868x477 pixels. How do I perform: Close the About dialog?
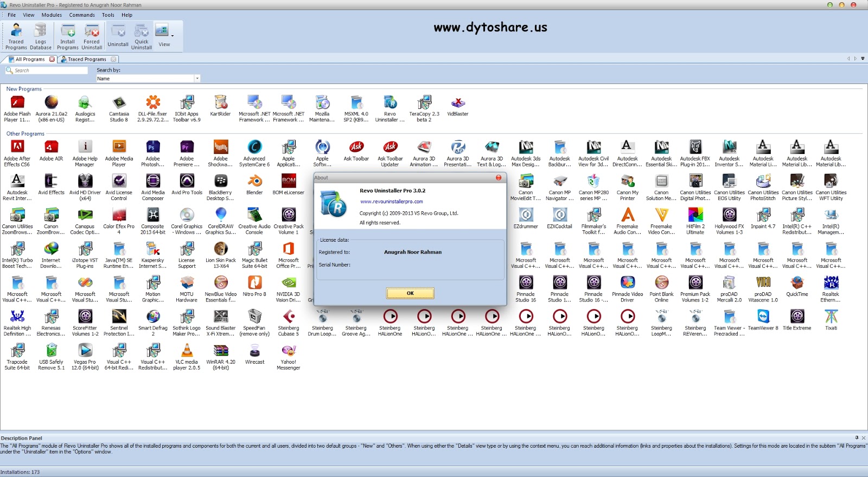(x=499, y=178)
